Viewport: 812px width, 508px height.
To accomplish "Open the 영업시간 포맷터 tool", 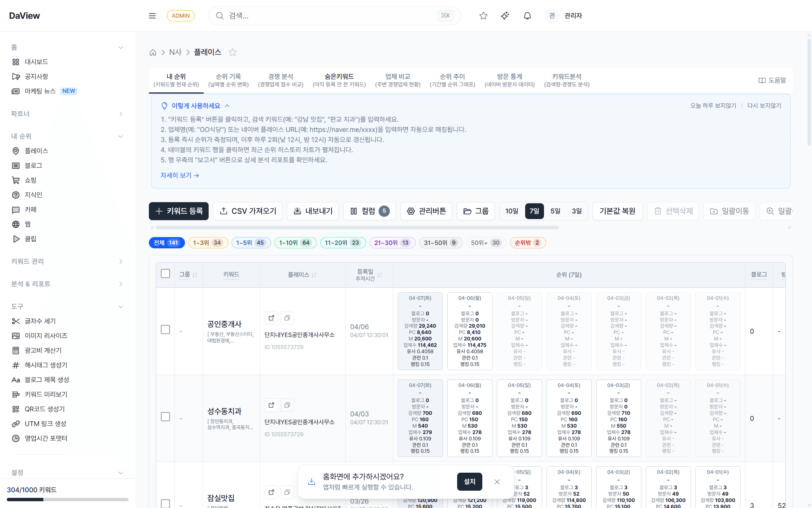I will [x=46, y=438].
